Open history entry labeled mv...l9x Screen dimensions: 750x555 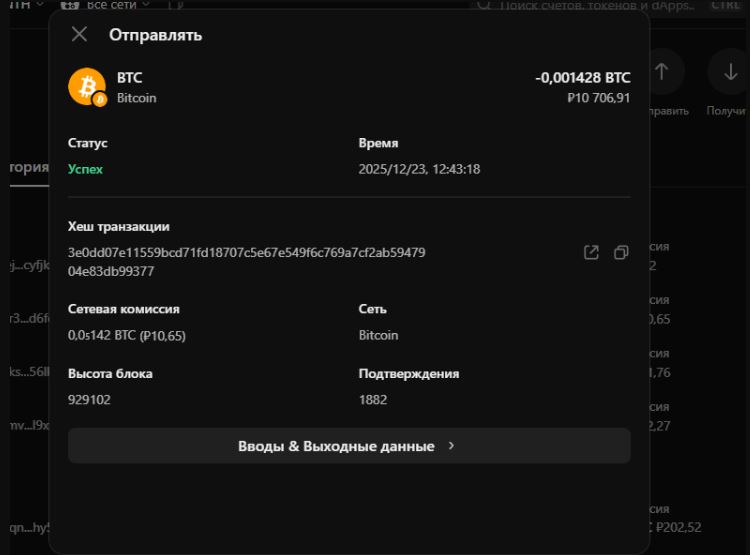[x=27, y=426]
